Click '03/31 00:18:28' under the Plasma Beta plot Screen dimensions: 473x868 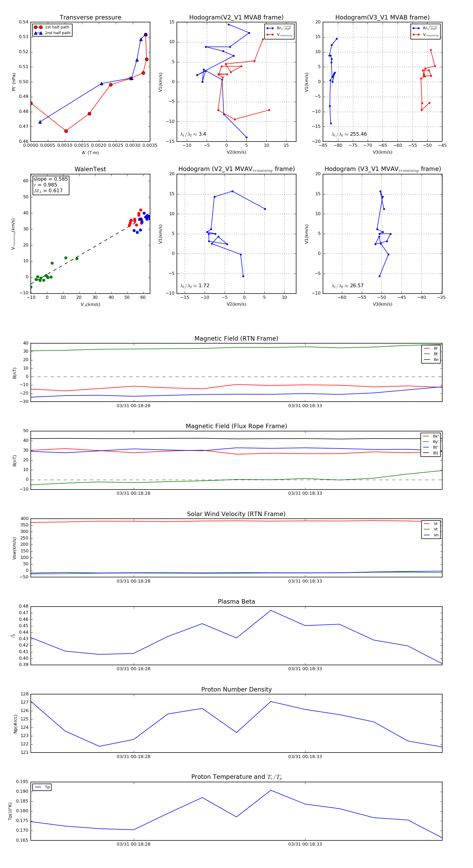(x=134, y=669)
